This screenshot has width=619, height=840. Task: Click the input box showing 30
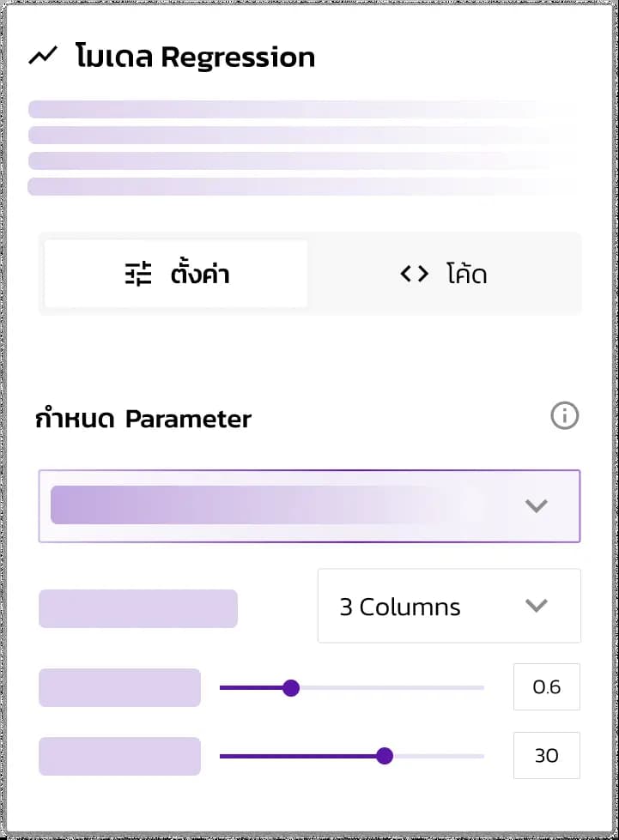click(x=547, y=755)
